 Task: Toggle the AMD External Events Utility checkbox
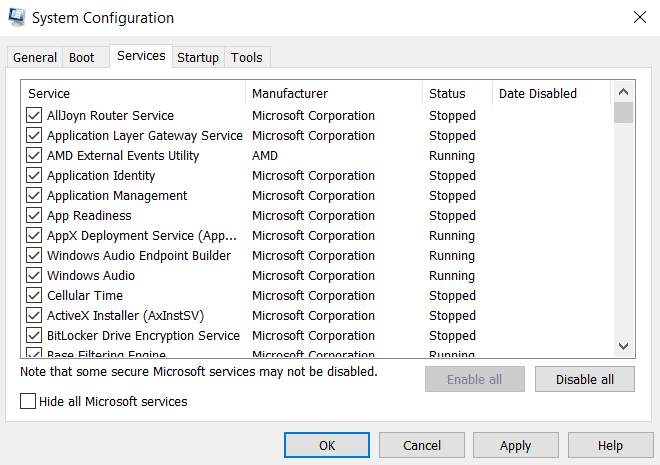click(34, 156)
